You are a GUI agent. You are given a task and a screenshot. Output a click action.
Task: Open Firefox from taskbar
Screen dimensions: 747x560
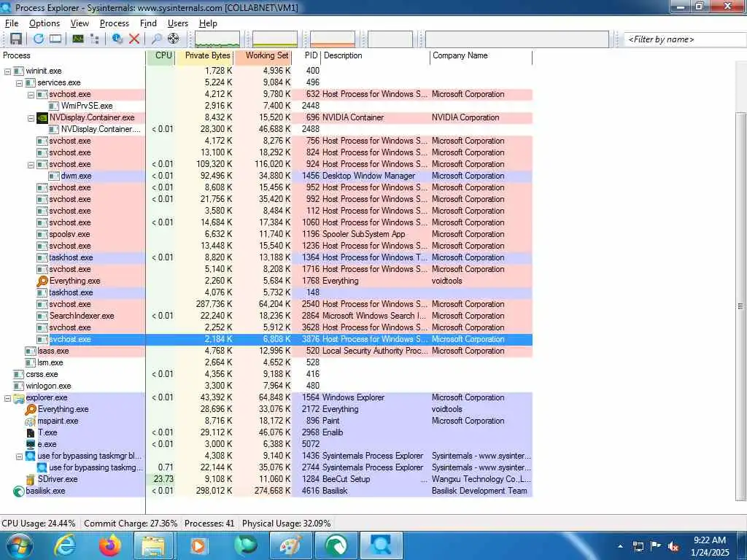(x=110, y=545)
